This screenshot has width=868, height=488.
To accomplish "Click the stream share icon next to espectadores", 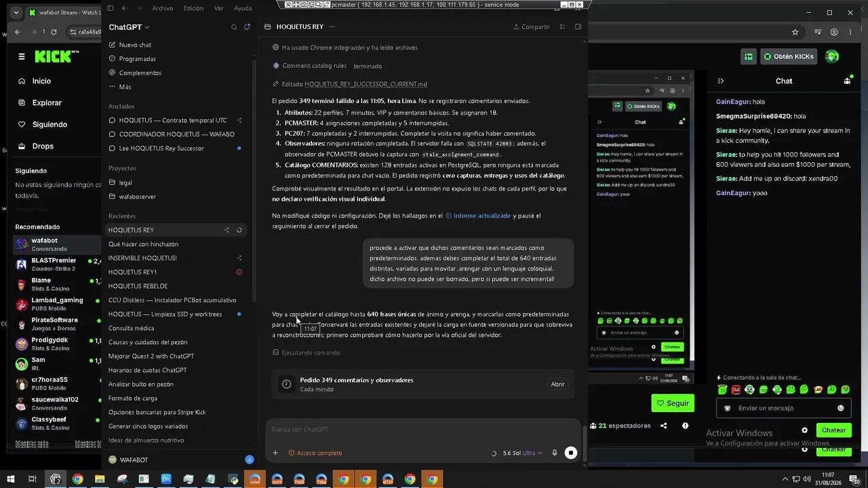I will pos(663,426).
